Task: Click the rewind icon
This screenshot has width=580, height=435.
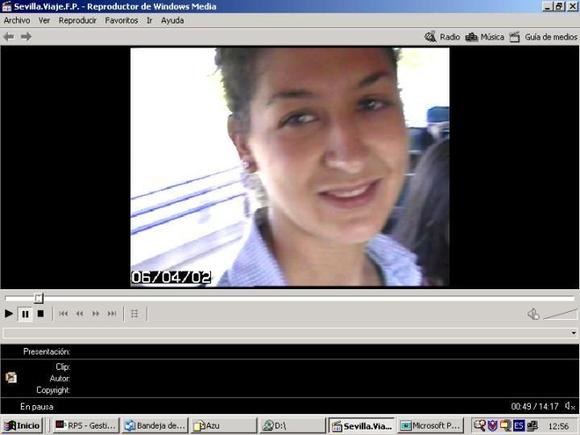Action: click(x=80, y=314)
